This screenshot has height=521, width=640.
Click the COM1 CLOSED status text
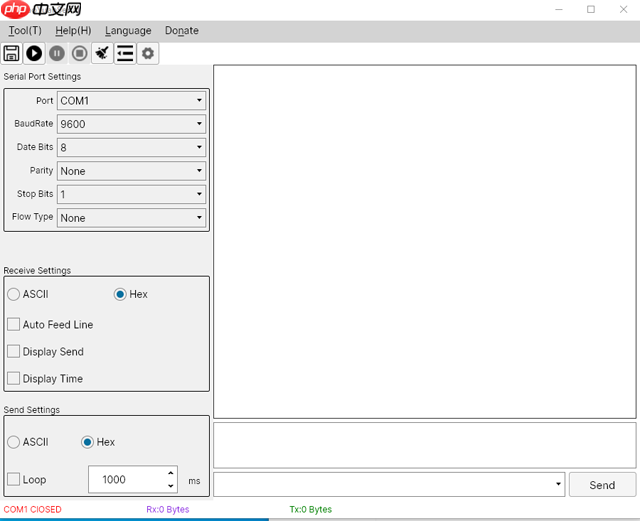33,510
